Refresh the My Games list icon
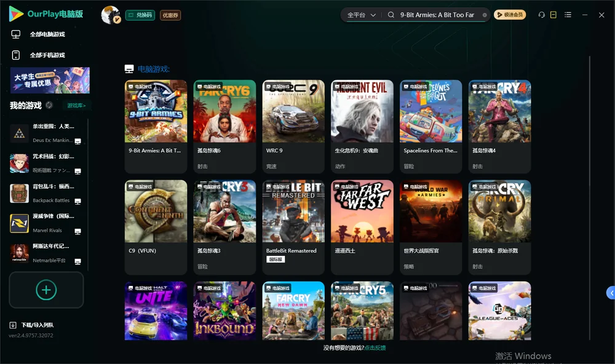Image resolution: width=615 pixels, height=364 pixels. 49,105
